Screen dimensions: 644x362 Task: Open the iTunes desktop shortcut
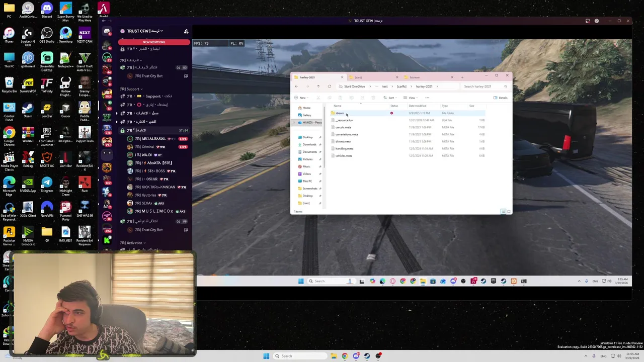9,35
